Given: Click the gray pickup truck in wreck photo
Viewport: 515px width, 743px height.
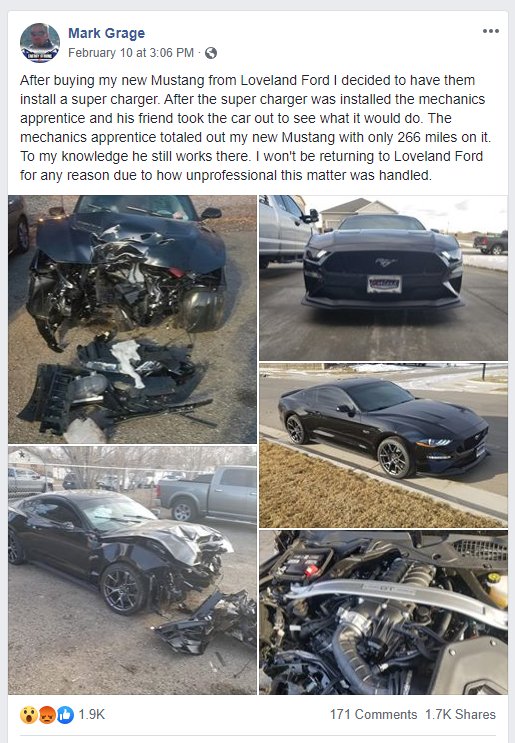Looking at the screenshot, I should (x=207, y=494).
